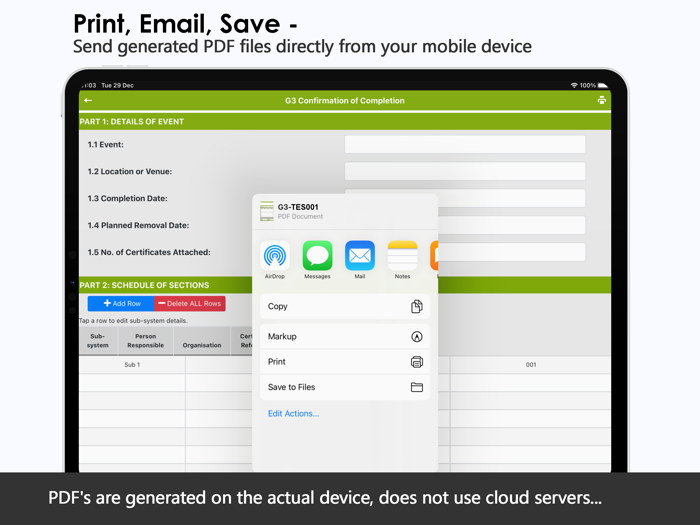Tap G3 Confirmation of Completion title
The image size is (700, 525).
click(345, 100)
